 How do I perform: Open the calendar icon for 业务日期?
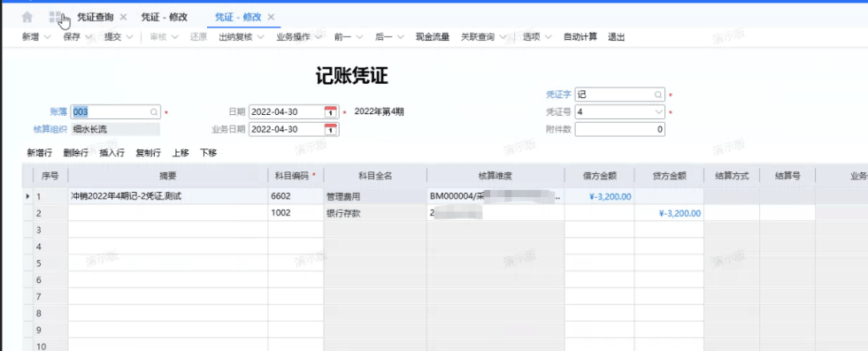pyautogui.click(x=331, y=129)
